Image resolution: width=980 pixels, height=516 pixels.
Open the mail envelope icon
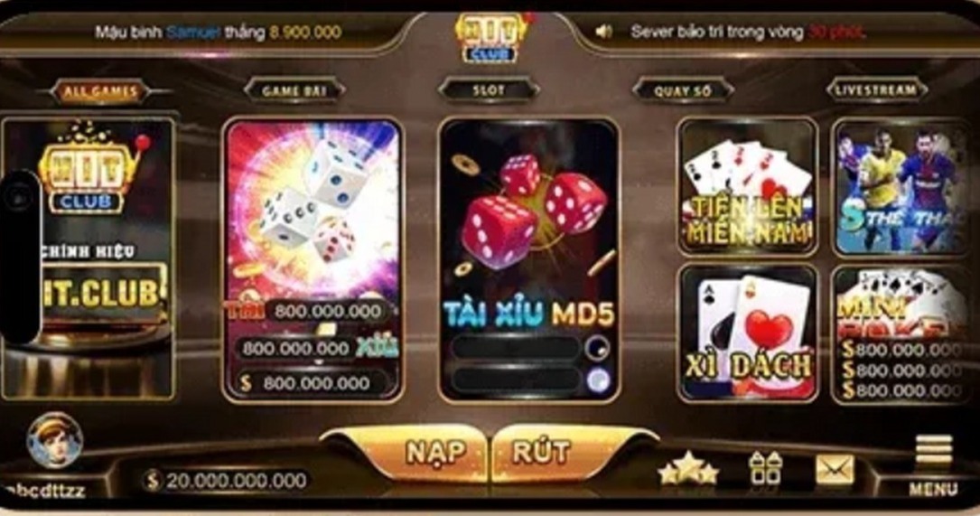835,470
